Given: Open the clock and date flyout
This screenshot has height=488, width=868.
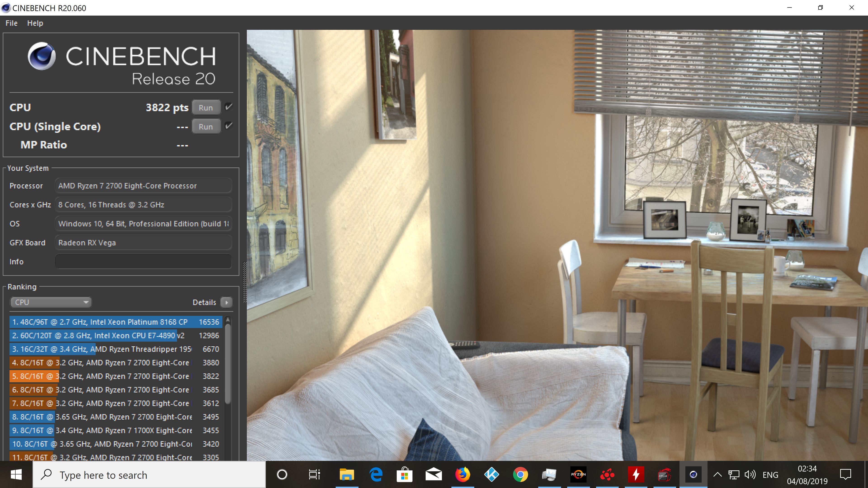Looking at the screenshot, I should 807,475.
